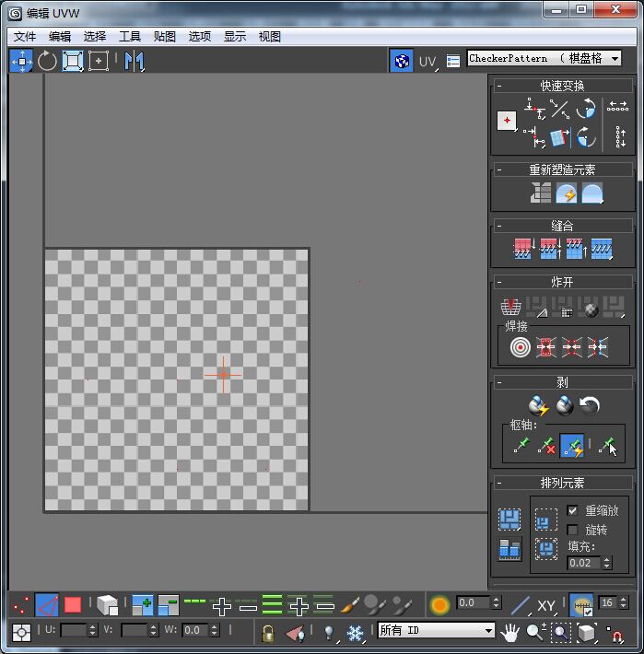
Task: Select the Freeform Mode tool in toolbar
Action: click(98, 62)
